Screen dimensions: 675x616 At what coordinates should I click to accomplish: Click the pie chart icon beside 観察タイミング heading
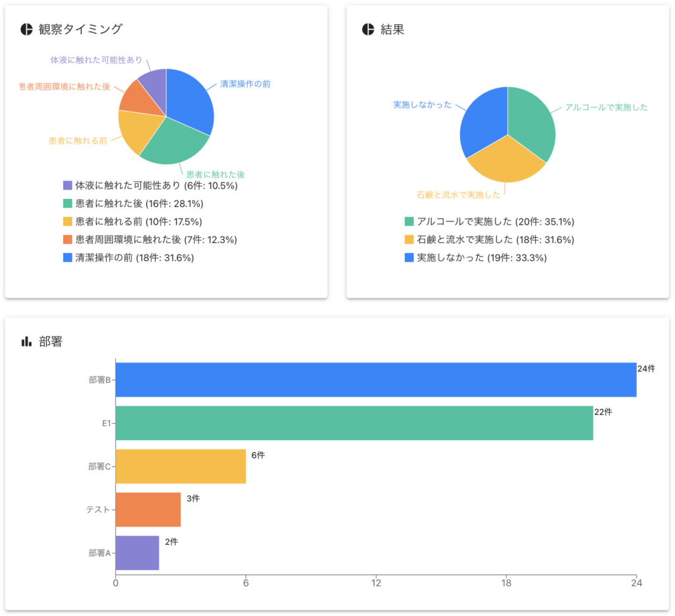click(26, 29)
